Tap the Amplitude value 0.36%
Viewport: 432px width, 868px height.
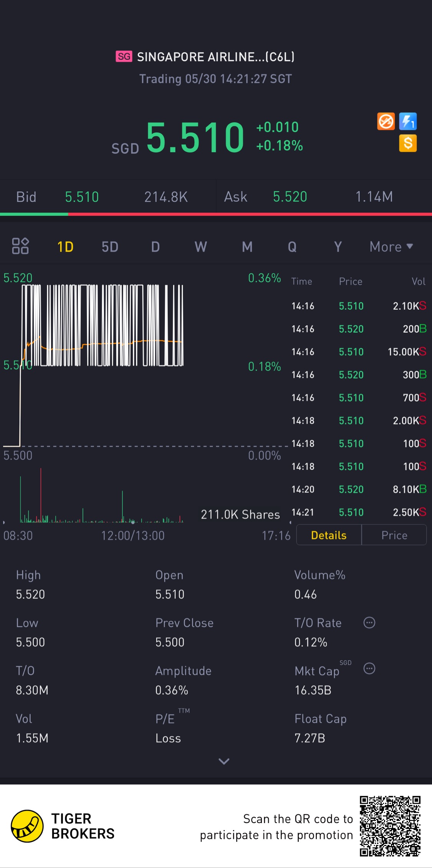pyautogui.click(x=172, y=690)
